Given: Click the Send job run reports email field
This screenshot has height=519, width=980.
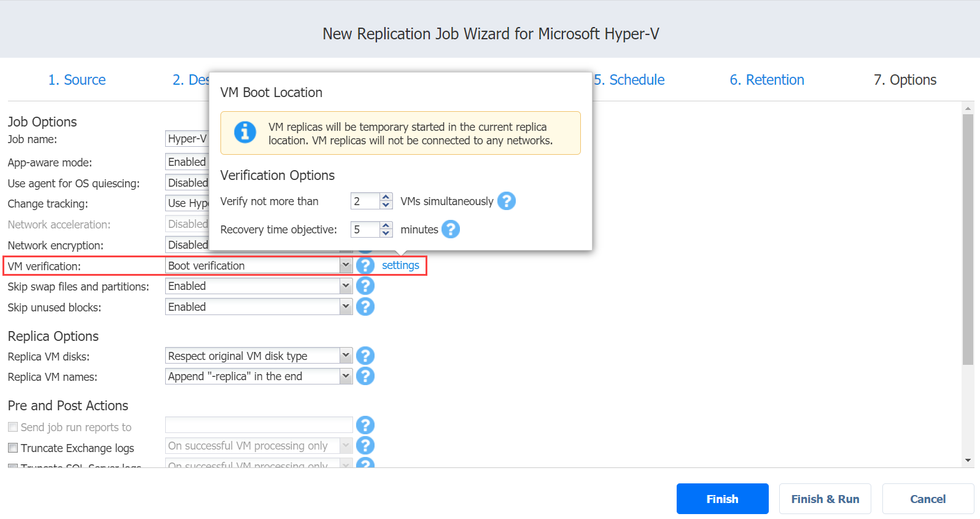Looking at the screenshot, I should click(259, 425).
